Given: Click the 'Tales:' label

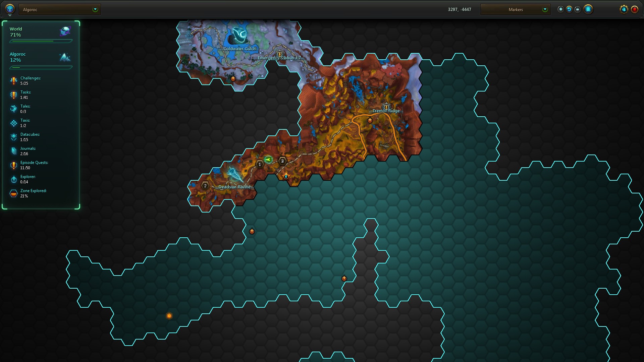Looking at the screenshot, I should click(25, 106).
